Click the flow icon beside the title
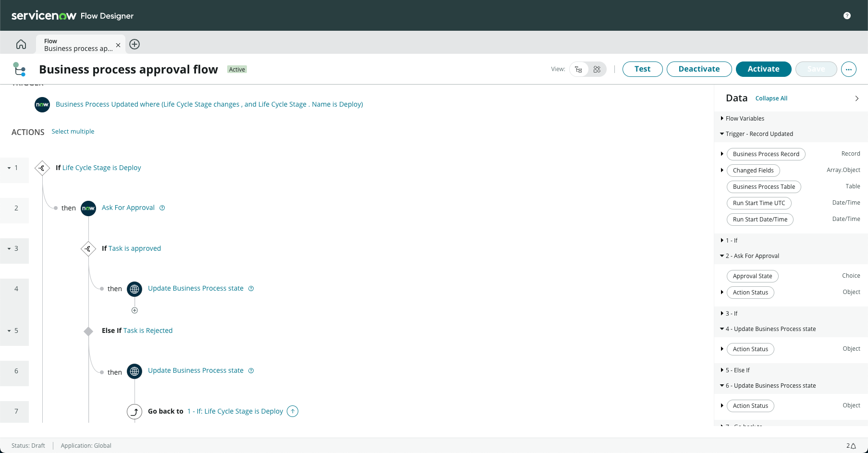Image resolution: width=868 pixels, height=453 pixels. point(20,69)
